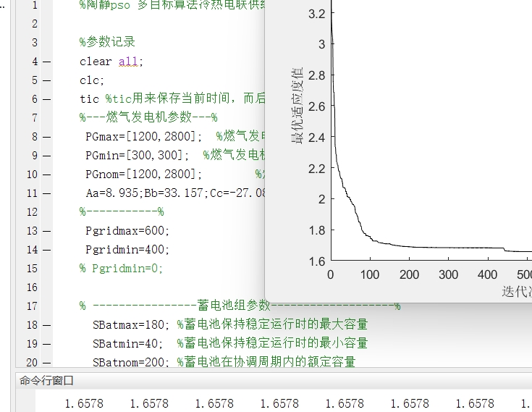The height and width of the screenshot is (412, 532).
Task: Click the x-axis tick label '300'
Action: click(x=448, y=274)
